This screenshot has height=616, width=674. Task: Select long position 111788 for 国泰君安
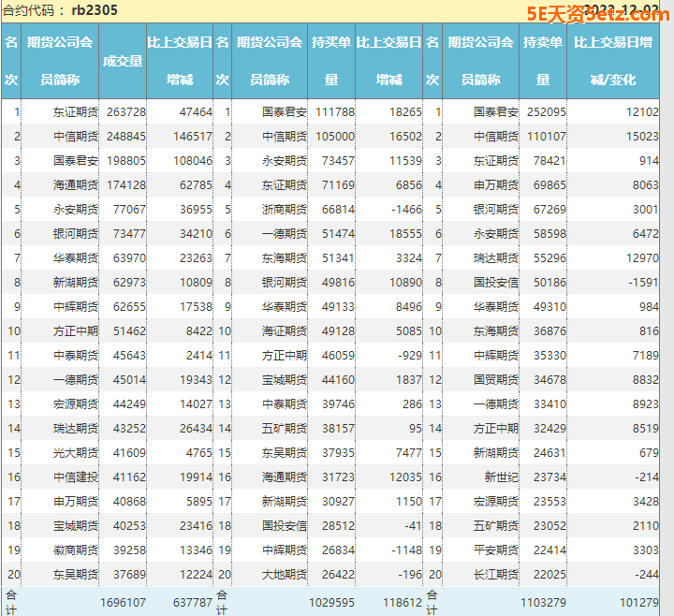[x=335, y=112]
